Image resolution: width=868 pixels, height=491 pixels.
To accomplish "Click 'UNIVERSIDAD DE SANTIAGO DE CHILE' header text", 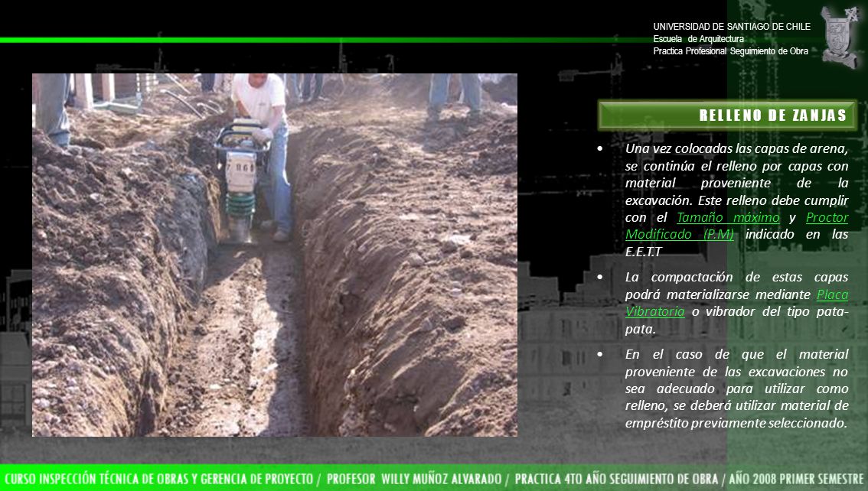I will click(x=731, y=27).
